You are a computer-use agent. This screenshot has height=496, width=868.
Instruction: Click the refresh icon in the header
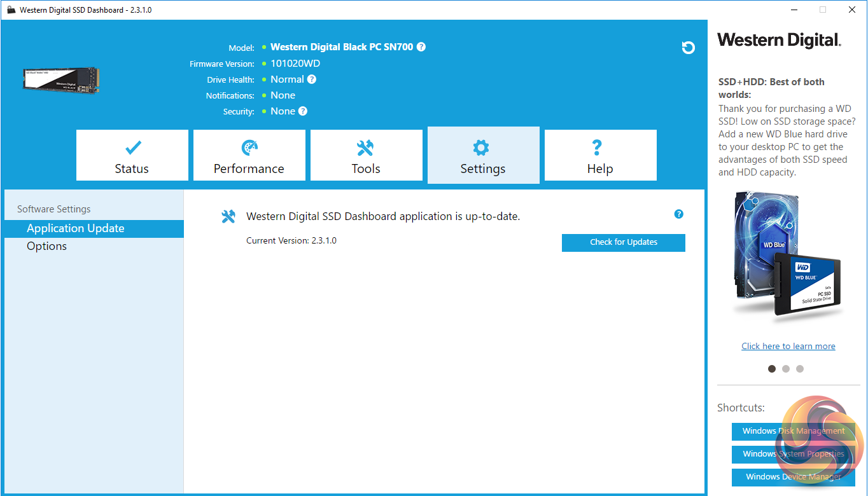pyautogui.click(x=688, y=48)
